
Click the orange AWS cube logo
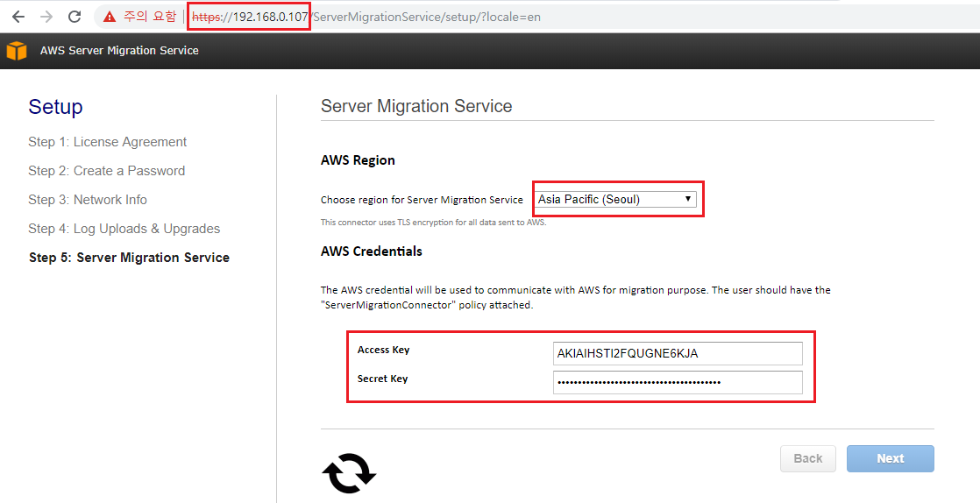click(17, 51)
